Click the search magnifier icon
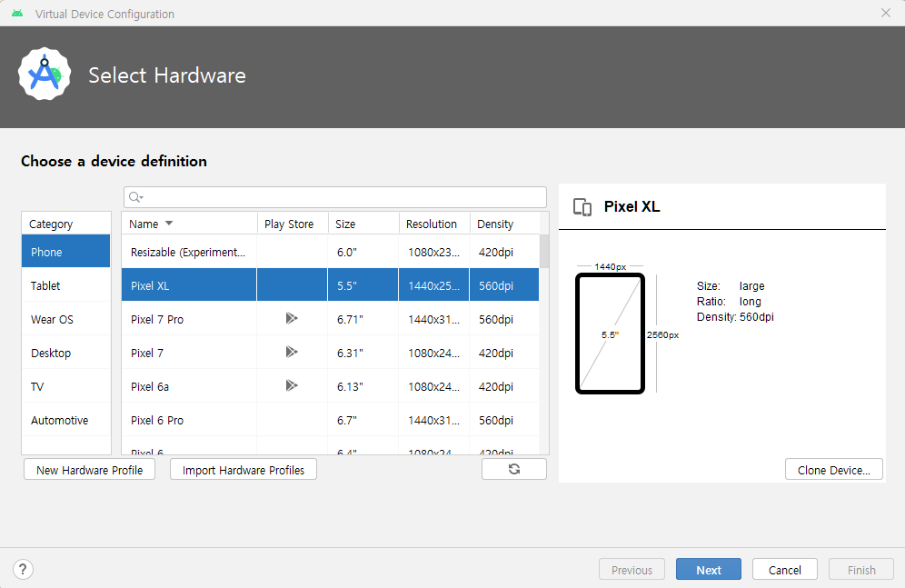905x588 pixels. (x=135, y=197)
